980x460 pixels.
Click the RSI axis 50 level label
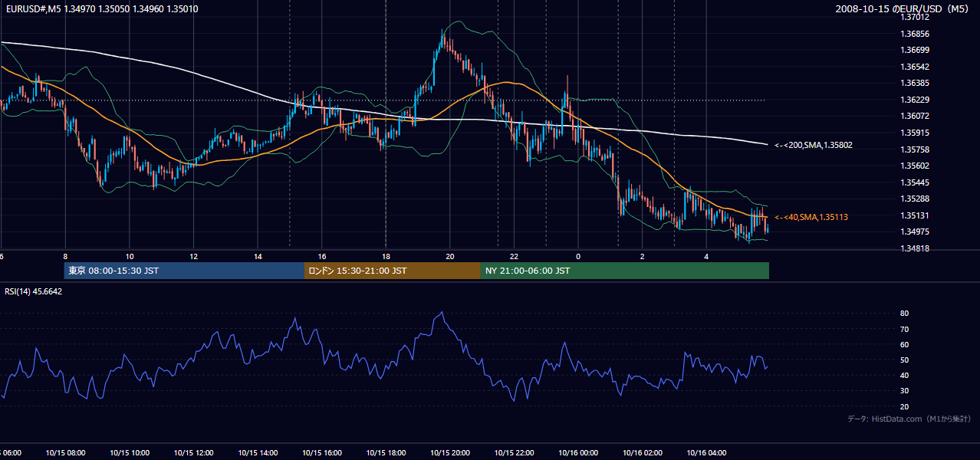(x=904, y=360)
